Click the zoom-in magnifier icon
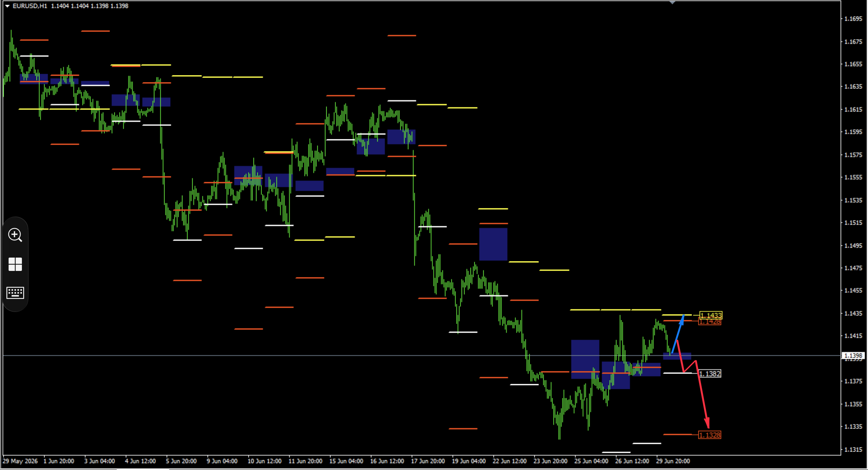This screenshot has height=470, width=868. (15, 235)
